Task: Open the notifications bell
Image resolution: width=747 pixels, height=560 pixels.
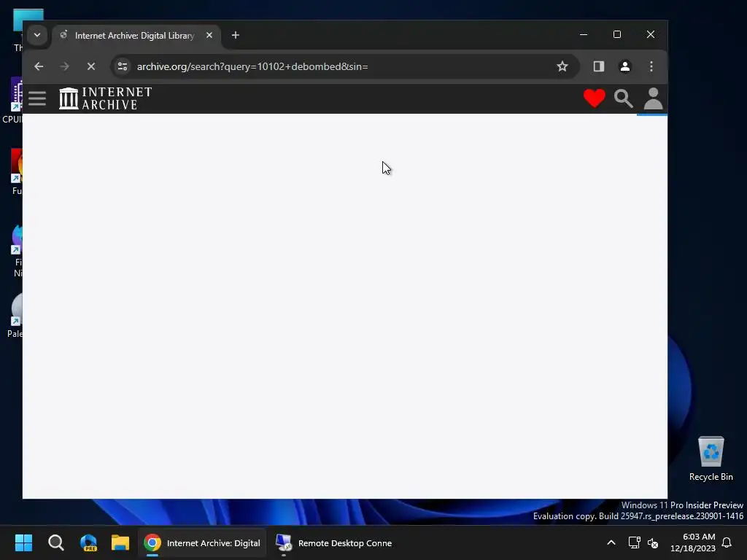Action: [727, 542]
